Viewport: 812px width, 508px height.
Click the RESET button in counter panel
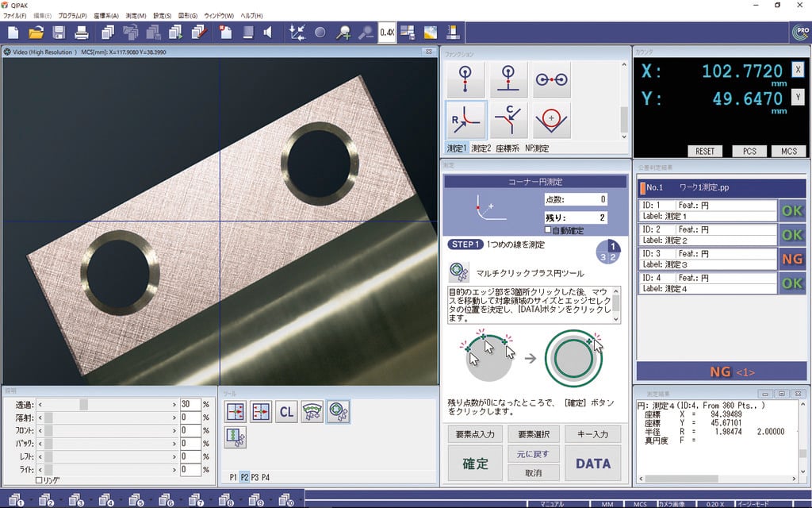pyautogui.click(x=704, y=151)
